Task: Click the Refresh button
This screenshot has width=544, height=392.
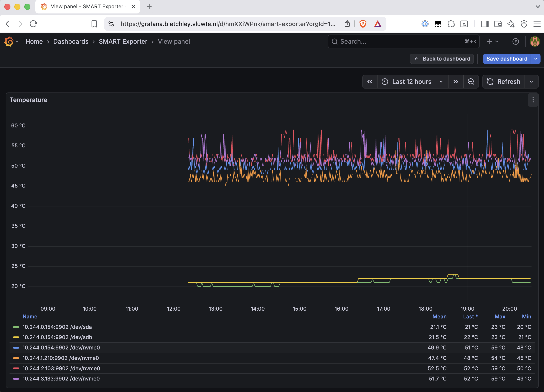Action: [503, 82]
